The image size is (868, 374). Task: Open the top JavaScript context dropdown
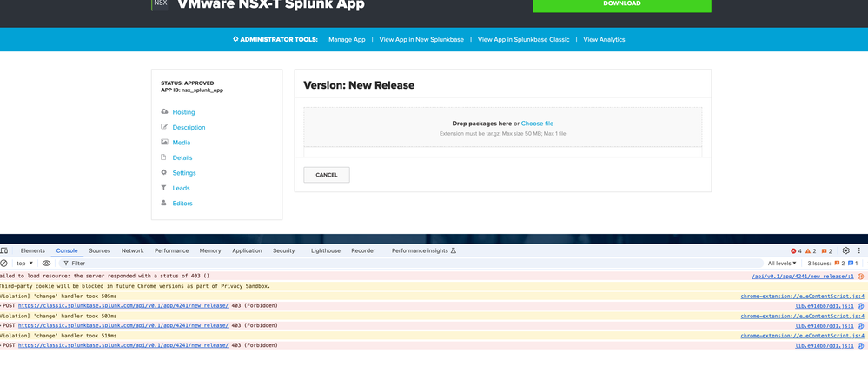point(25,264)
